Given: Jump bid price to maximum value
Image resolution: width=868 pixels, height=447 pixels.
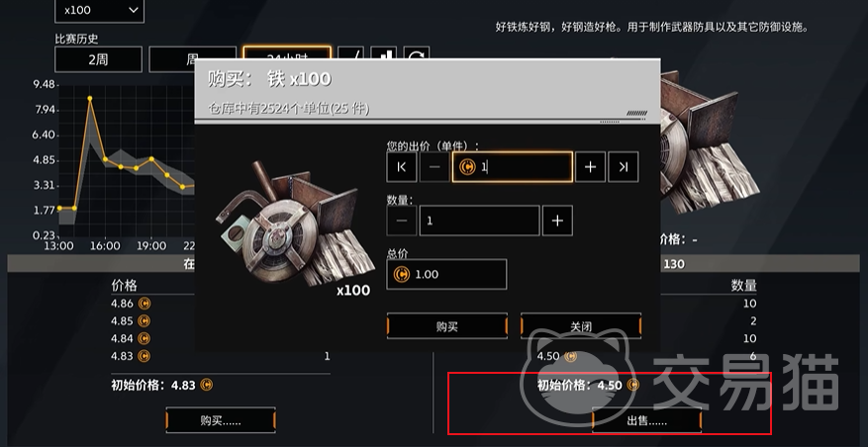Looking at the screenshot, I should click(x=624, y=167).
